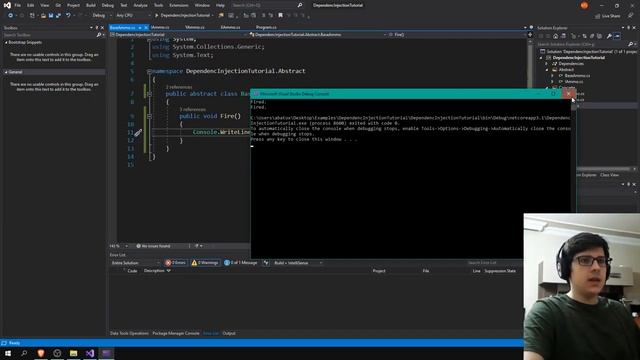Click the feedback icon beside Live Share

tap(631, 16)
